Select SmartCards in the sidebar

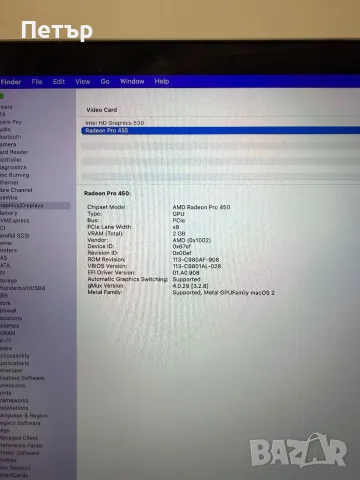click(14, 475)
